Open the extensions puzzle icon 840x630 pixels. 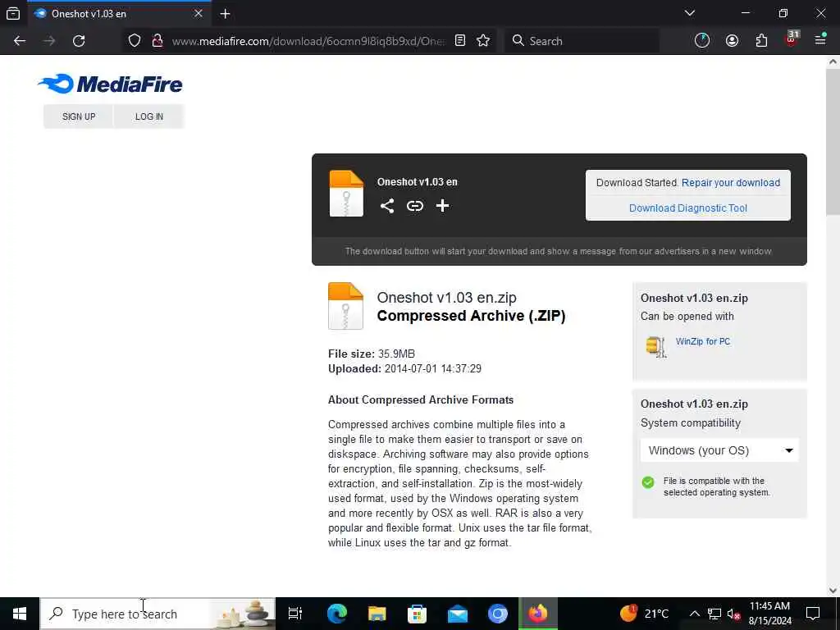761,41
